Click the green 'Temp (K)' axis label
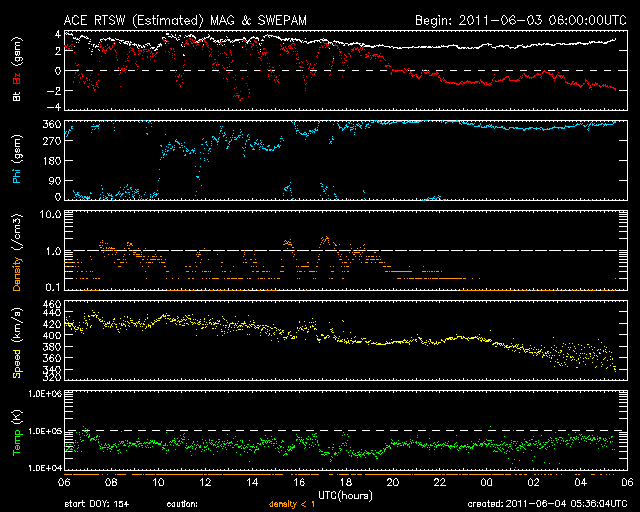This screenshot has height=512, width=640. click(17, 433)
